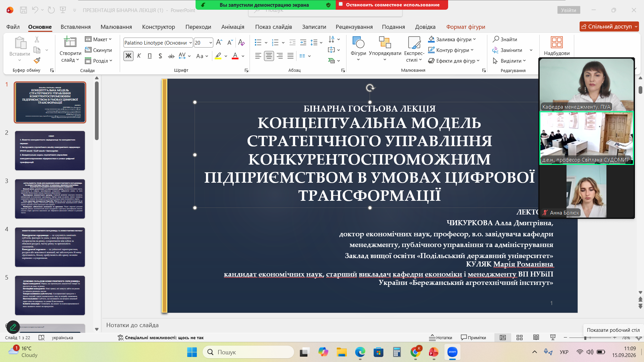
Task: Open the Анімація ribbon tab
Action: (x=233, y=27)
